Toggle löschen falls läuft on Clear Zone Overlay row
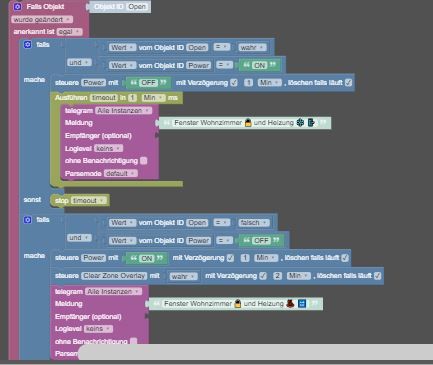This screenshot has height=365, width=433. (377, 276)
